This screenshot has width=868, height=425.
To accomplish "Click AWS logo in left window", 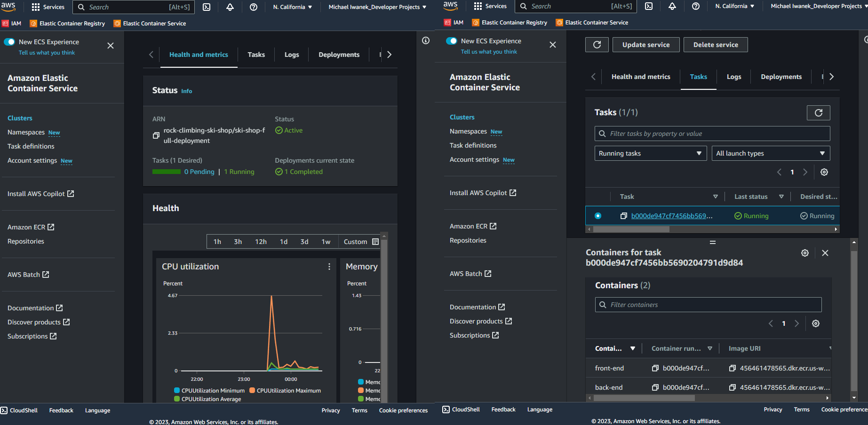I will click(8, 7).
